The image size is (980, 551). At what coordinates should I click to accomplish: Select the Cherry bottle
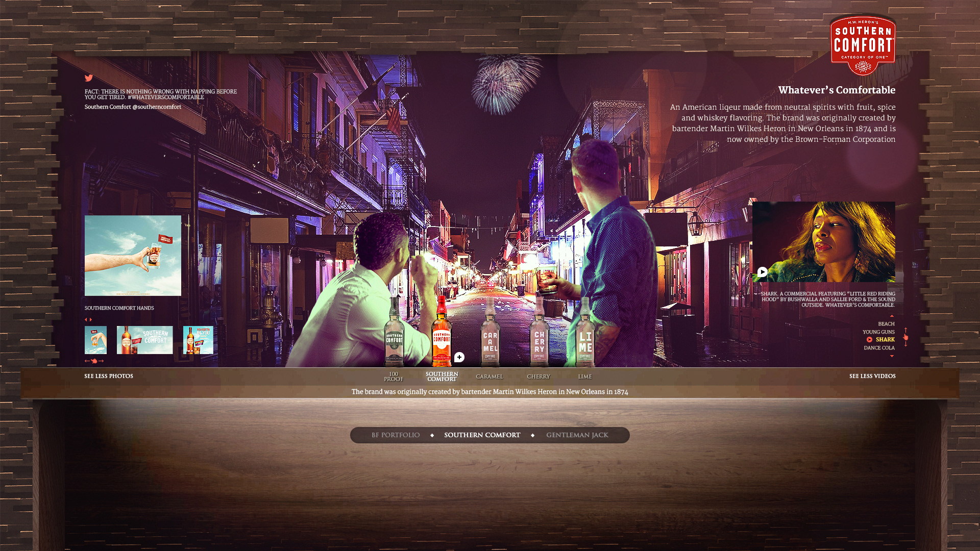539,332
